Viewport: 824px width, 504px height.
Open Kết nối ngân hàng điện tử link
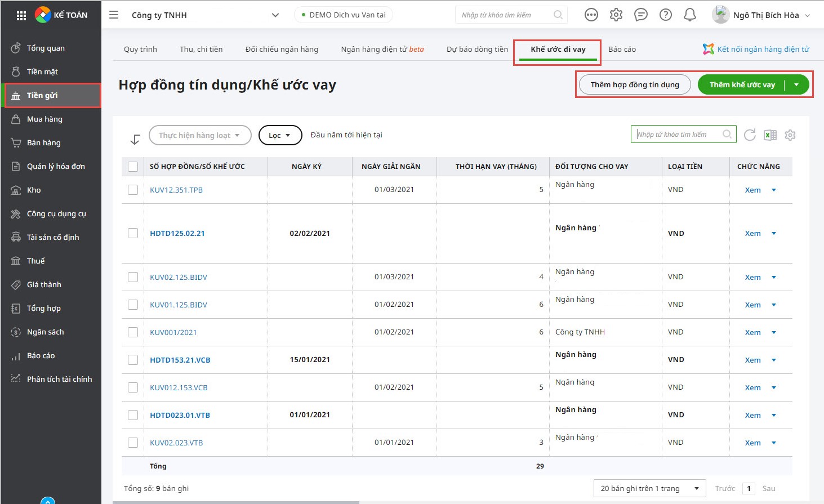[756, 50]
